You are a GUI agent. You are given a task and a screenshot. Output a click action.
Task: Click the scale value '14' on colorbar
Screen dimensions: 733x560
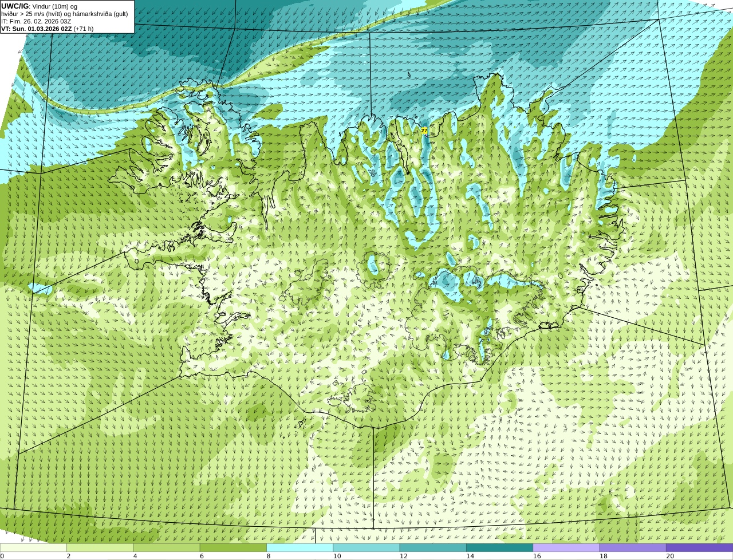(470, 556)
